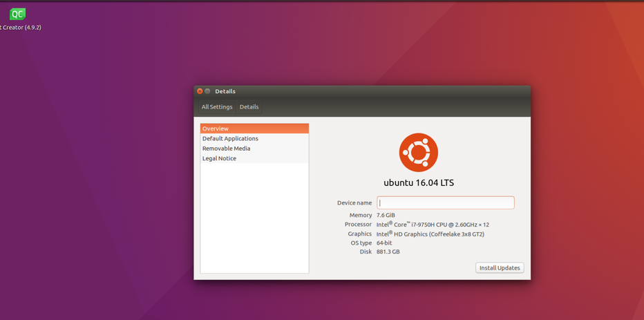Open Removable Media section
The width and height of the screenshot is (644, 320).
pos(254,149)
